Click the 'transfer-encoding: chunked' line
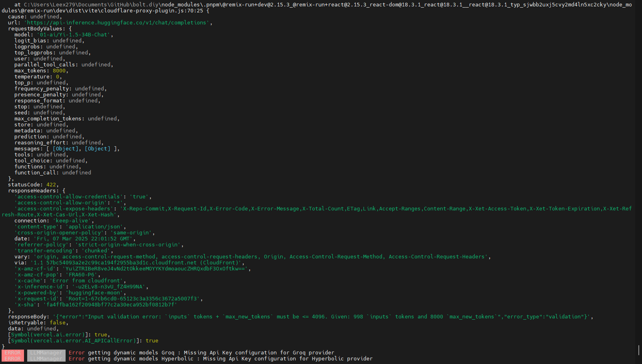 [x=64, y=251]
